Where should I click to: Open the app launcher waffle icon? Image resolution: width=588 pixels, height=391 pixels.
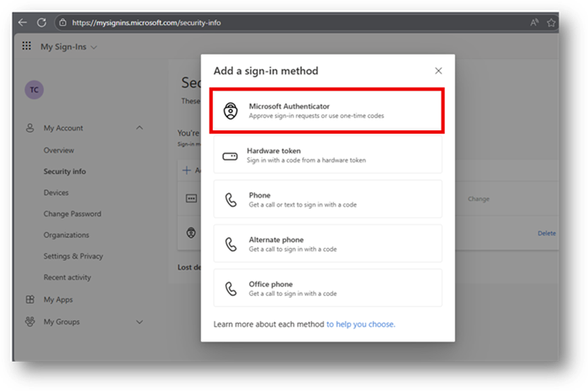point(26,47)
